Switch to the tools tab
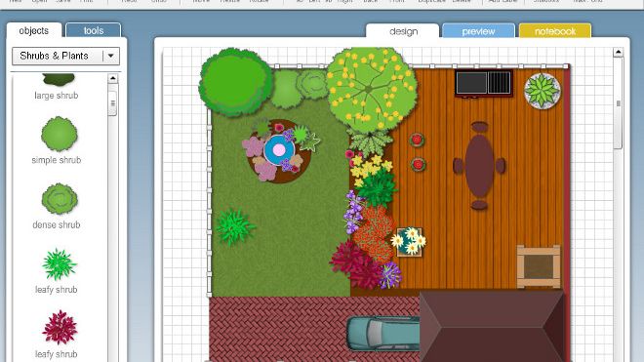The image size is (644, 362). [94, 31]
